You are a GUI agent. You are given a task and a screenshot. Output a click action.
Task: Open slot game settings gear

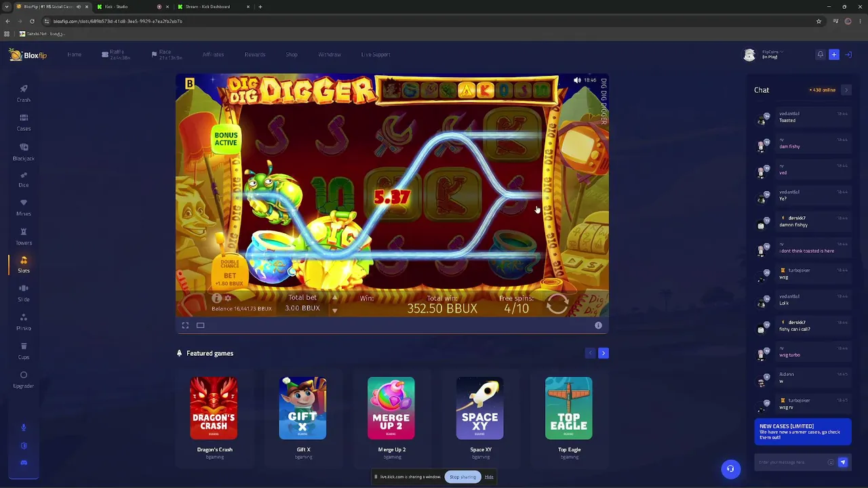coord(228,298)
